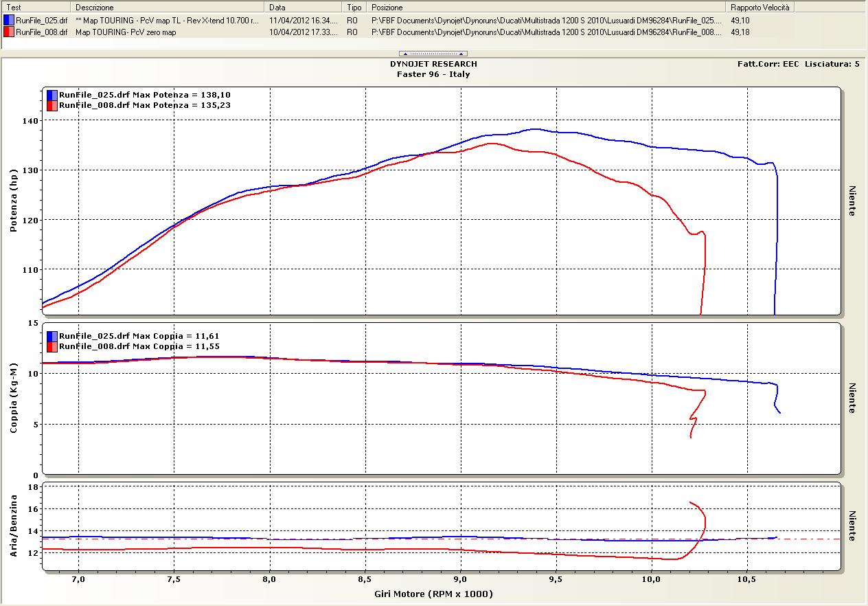Sort by the Descrizione column header
Image resolution: width=868 pixels, height=606 pixels.
coord(168,7)
